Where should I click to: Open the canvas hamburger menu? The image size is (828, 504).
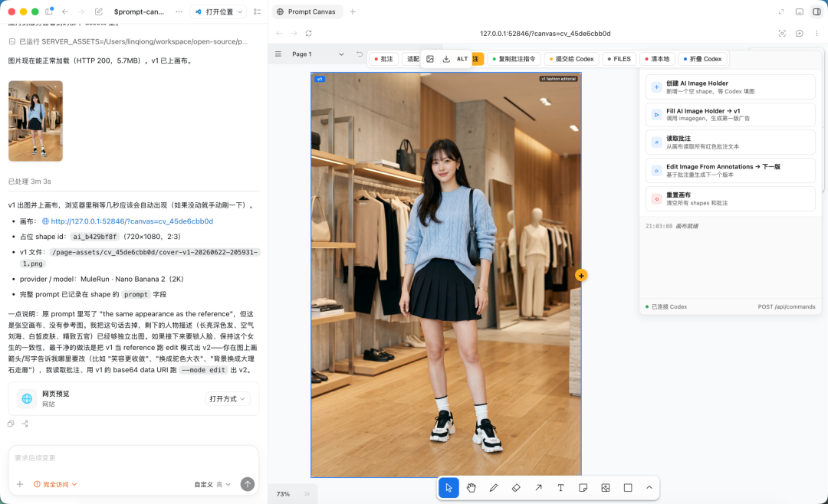click(278, 54)
